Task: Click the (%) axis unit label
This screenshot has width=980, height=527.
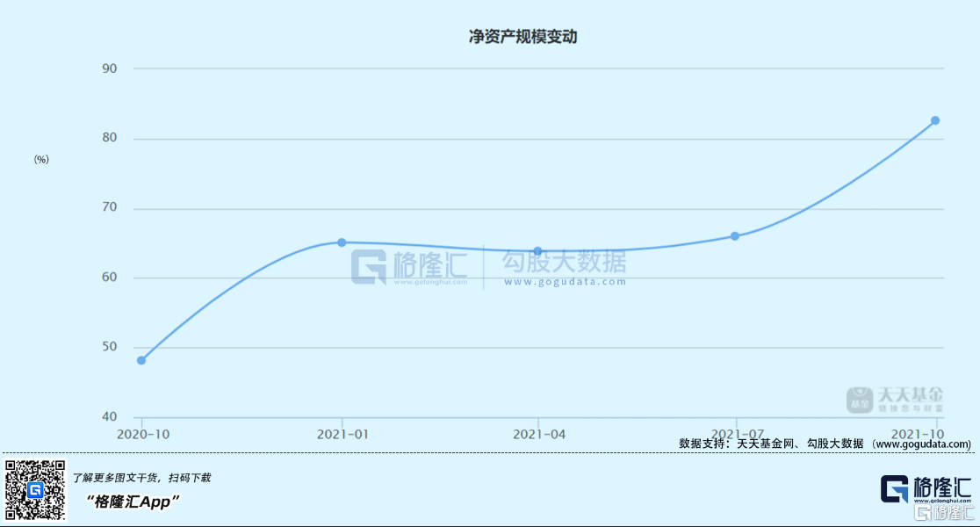Action: tap(40, 159)
